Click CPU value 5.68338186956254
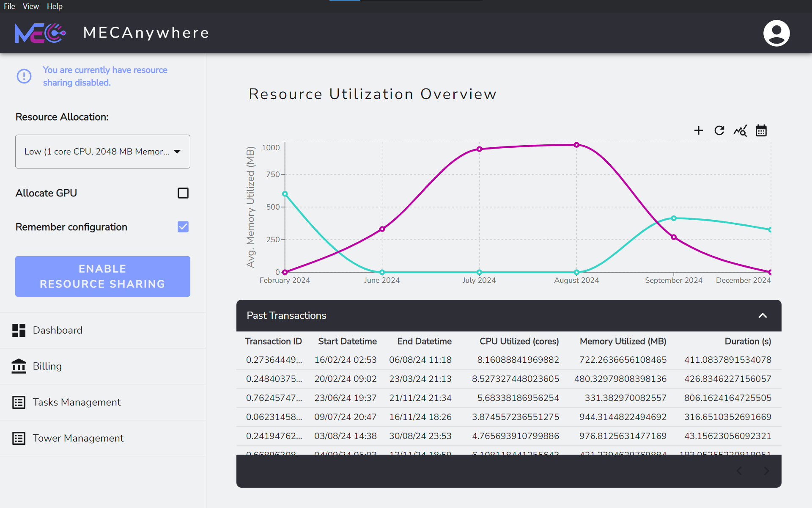 (x=518, y=398)
